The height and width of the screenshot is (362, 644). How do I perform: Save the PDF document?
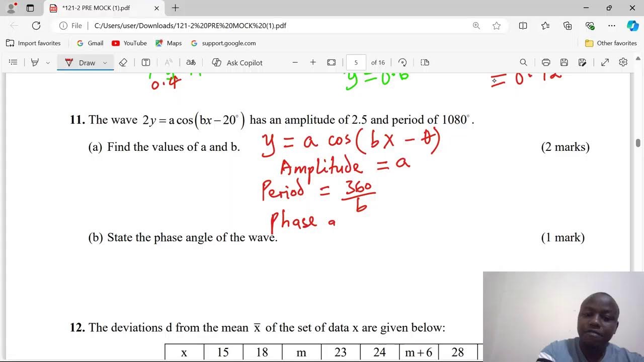[x=564, y=62]
